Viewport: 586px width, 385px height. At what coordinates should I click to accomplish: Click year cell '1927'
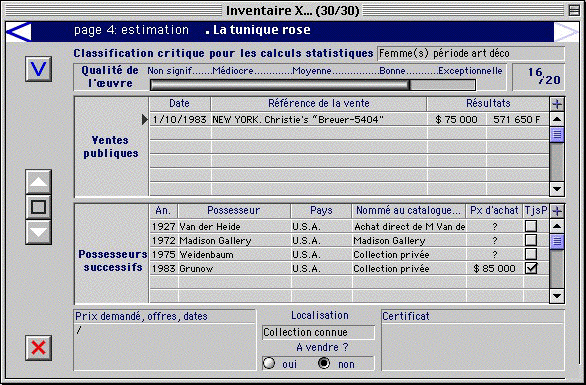[164, 227]
